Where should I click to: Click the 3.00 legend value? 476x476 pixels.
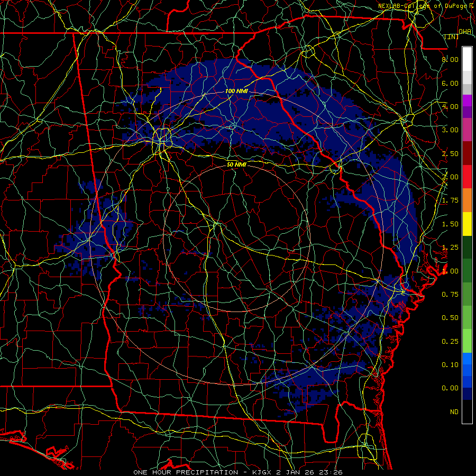click(x=450, y=130)
